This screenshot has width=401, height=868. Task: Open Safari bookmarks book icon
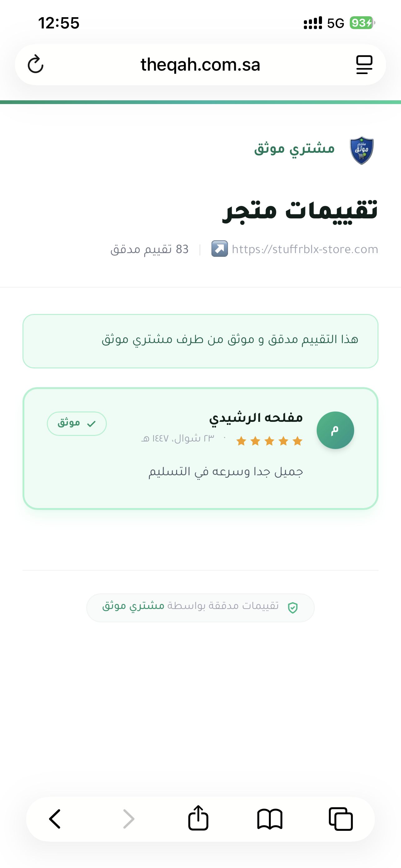point(270,819)
